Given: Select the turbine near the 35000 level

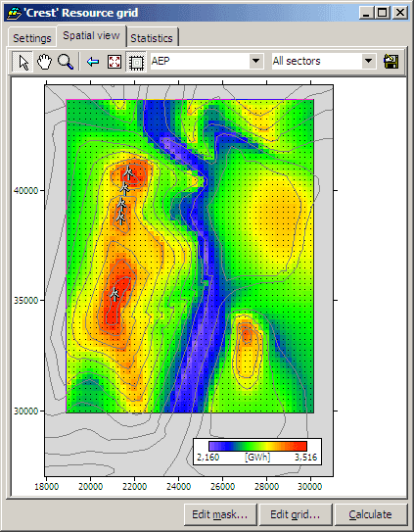Looking at the screenshot, I should [x=115, y=295].
